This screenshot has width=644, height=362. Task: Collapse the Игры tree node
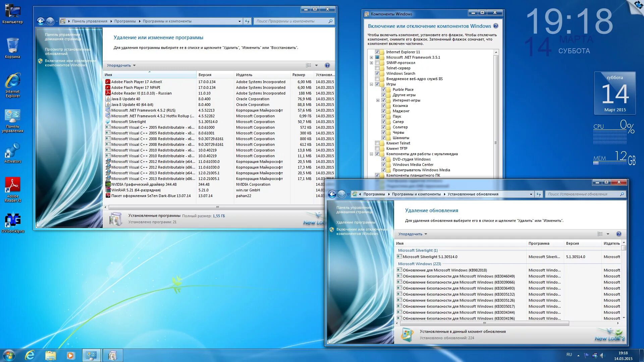(x=371, y=84)
